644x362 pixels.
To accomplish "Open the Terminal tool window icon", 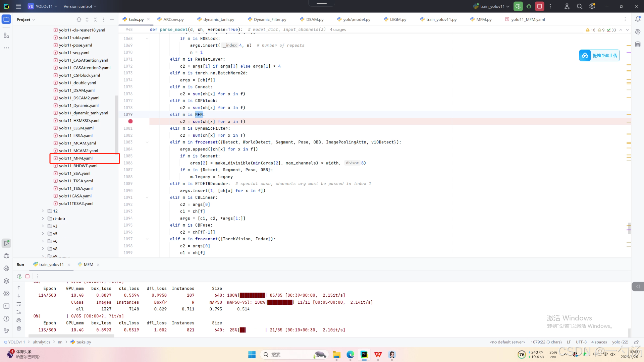I will coord(6,306).
